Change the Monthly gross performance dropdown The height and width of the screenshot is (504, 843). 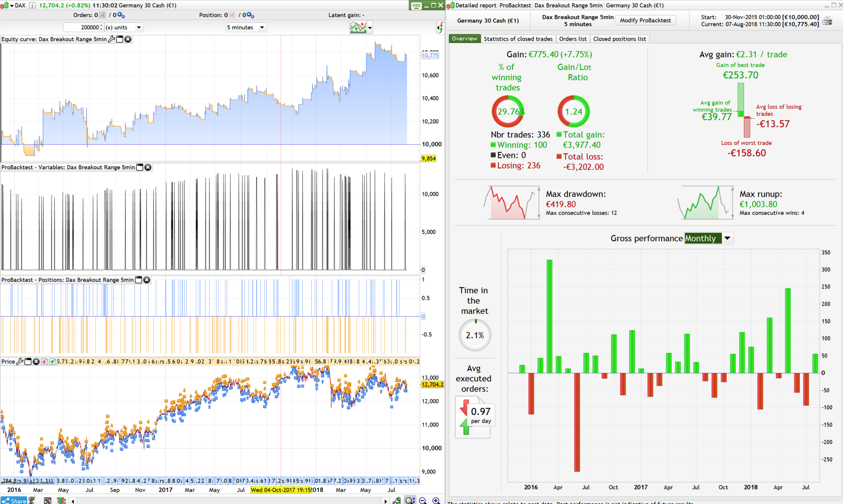(x=727, y=238)
